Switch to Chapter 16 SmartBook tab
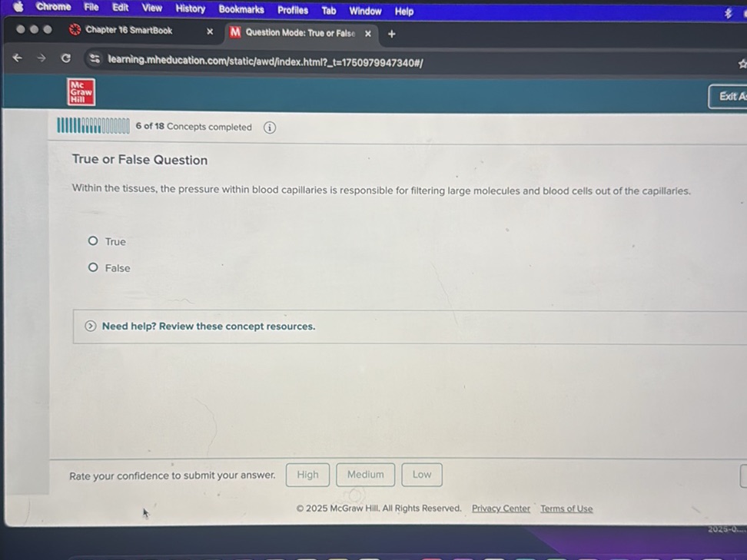Image resolution: width=747 pixels, height=560 pixels. tap(128, 31)
